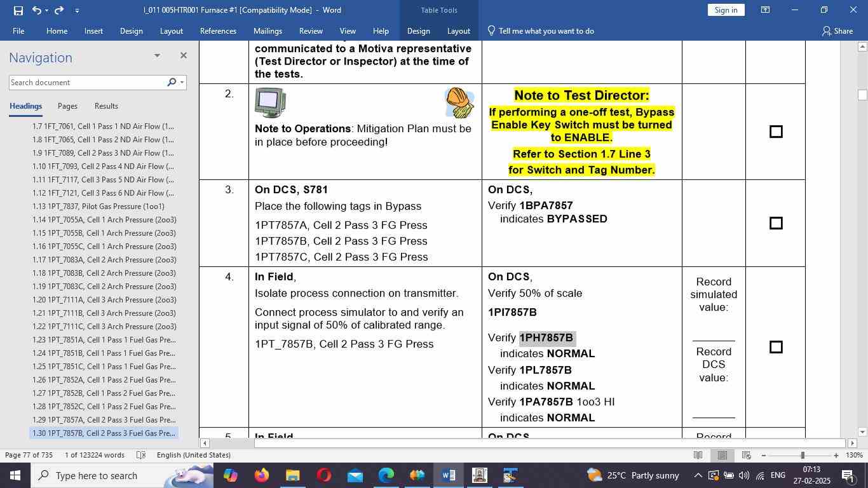The height and width of the screenshot is (488, 868).
Task: Open Customize Quick Access Toolbar dropdown
Action: pos(77,11)
